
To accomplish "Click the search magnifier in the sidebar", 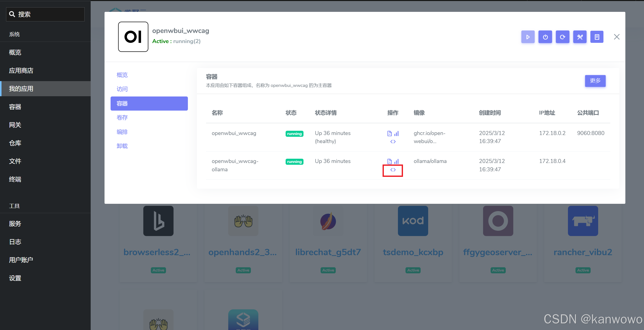I will point(12,14).
